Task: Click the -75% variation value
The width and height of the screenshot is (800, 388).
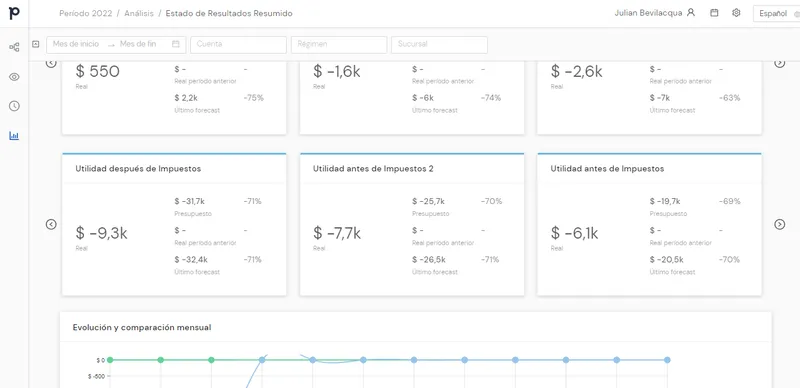Action: coord(254,98)
